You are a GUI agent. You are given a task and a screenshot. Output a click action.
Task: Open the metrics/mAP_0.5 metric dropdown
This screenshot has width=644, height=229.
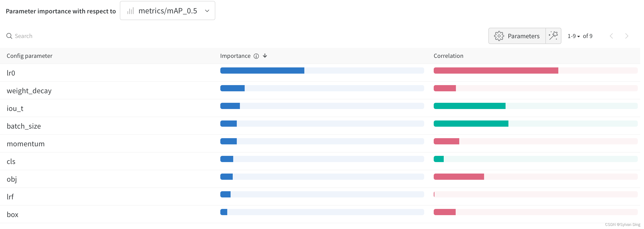pos(167,11)
